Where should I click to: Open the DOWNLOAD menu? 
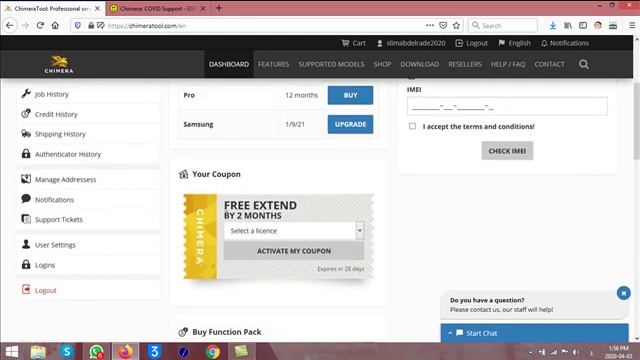click(x=420, y=64)
